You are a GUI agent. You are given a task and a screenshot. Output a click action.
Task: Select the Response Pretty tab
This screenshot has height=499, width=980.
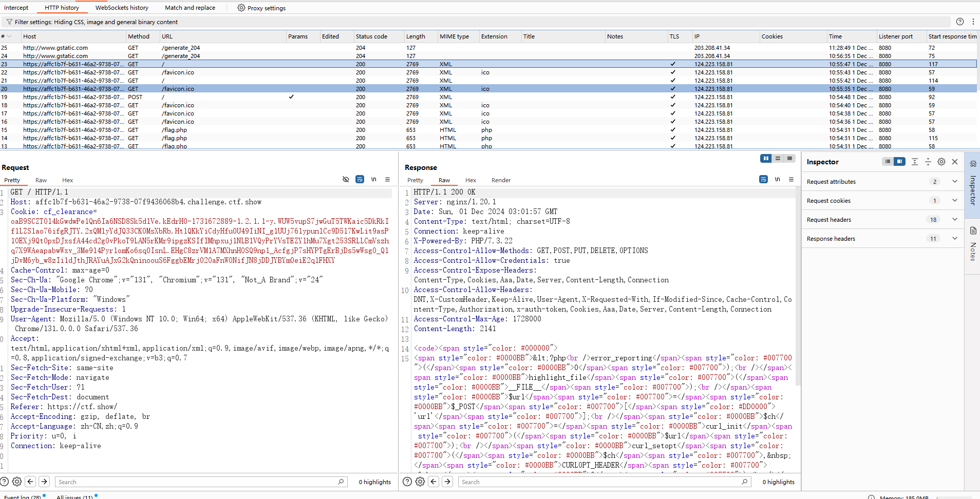[x=415, y=180]
